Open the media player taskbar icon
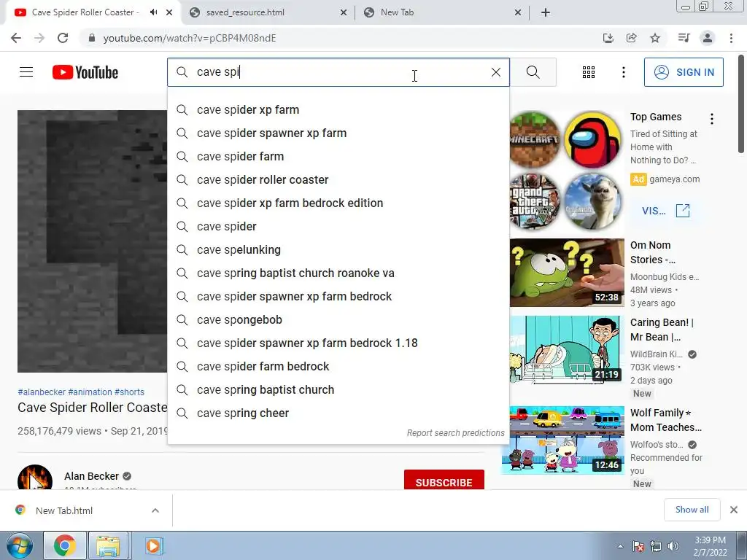Viewport: 747px width, 560px height. pos(153,545)
